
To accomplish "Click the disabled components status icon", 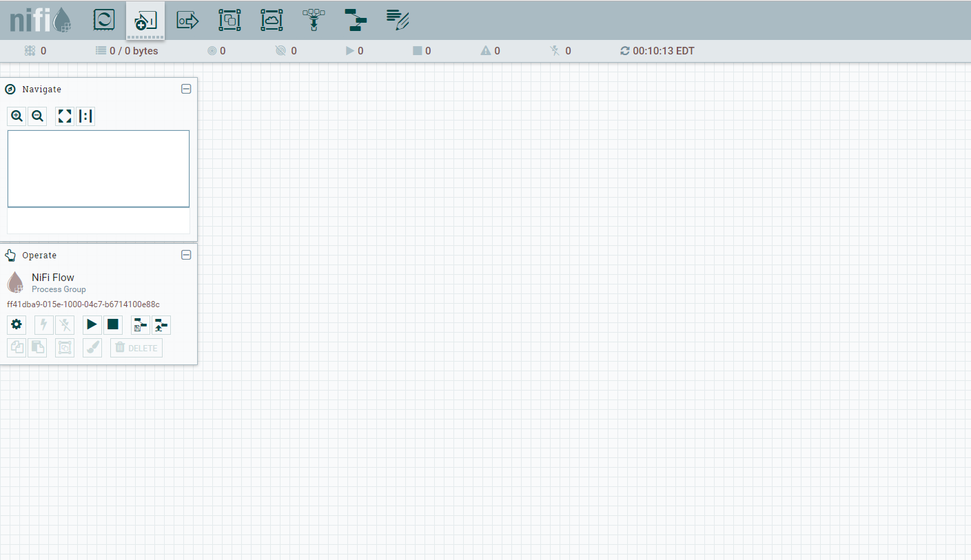I will click(555, 51).
